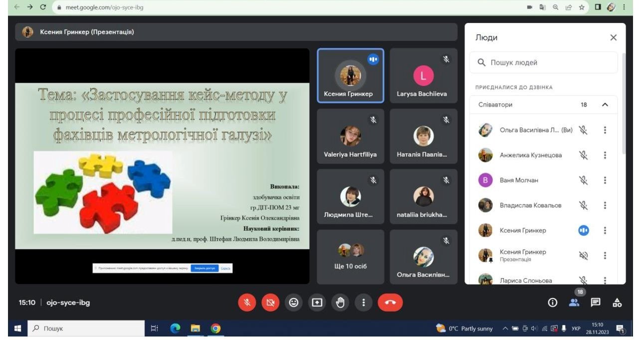Collapse the Співавтори section chevron
The width and height of the screenshot is (644, 340).
tap(605, 105)
